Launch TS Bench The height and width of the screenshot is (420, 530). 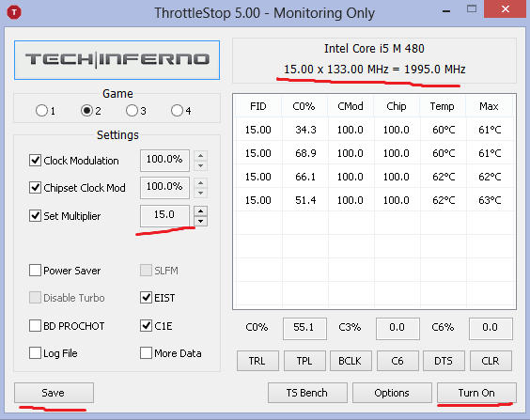(x=307, y=393)
